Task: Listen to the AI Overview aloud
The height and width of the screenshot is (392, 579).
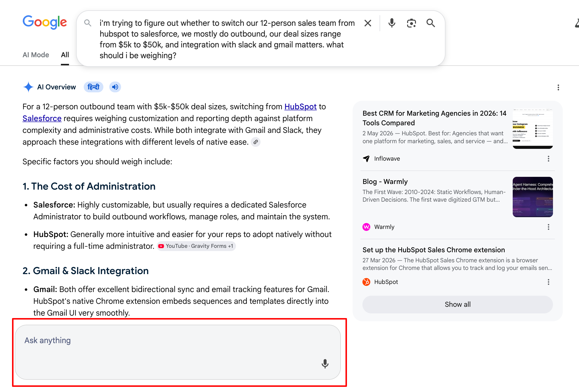Action: pos(115,87)
